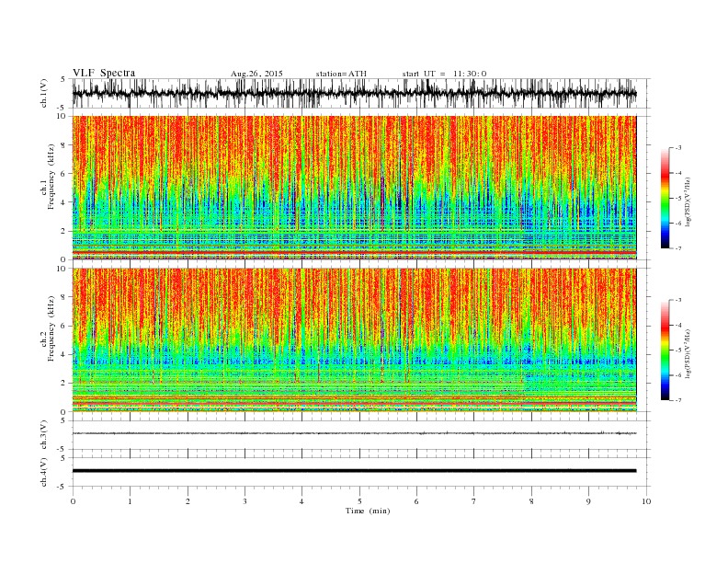Image resolution: width=728 pixels, height=563 pixels.
Task: Click the "5" minute time axis tick
Action: point(359,501)
